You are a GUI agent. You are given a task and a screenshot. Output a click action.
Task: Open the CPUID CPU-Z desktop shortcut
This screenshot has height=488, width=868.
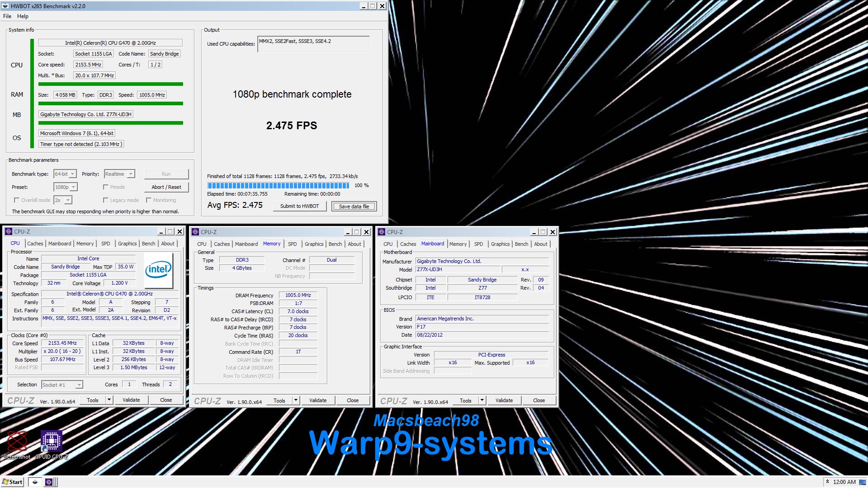point(52,445)
